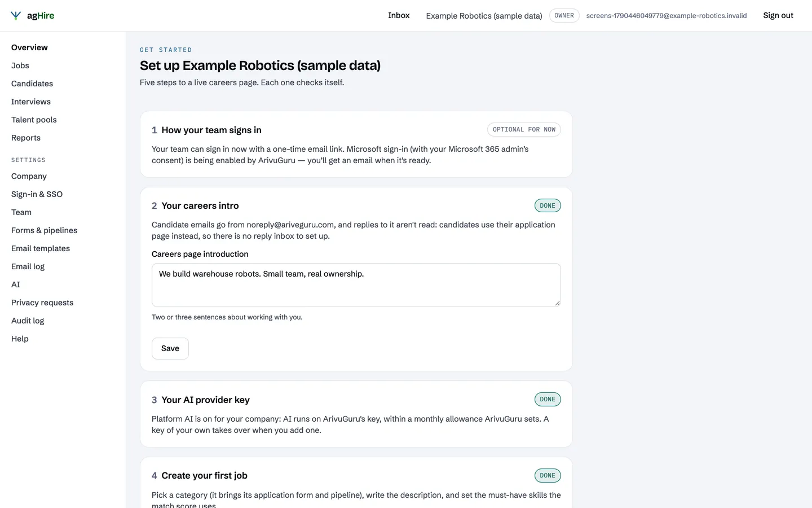Image resolution: width=812 pixels, height=508 pixels.
Task: Click the page title "Set up Example Robotics (sample data)"
Action: pyautogui.click(x=260, y=65)
